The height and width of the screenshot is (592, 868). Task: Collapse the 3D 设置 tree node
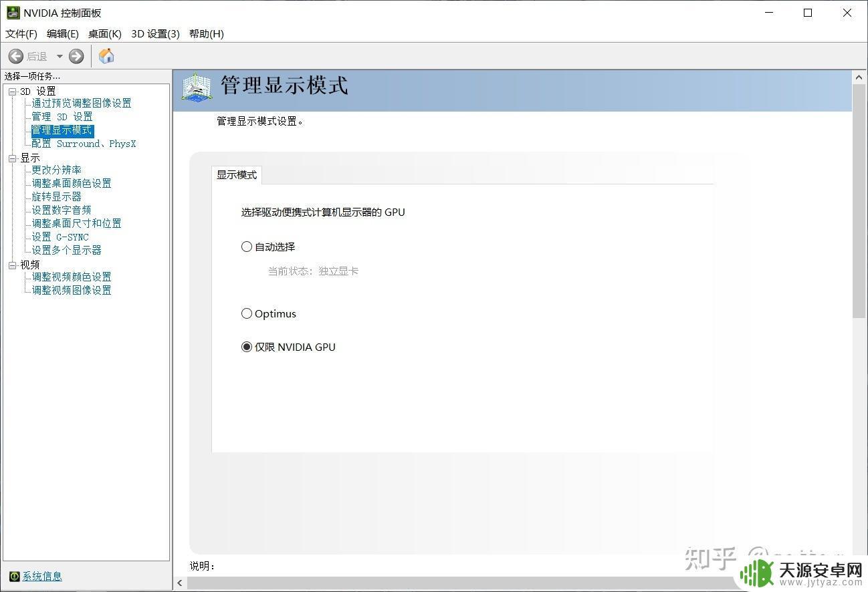pyautogui.click(x=12, y=91)
